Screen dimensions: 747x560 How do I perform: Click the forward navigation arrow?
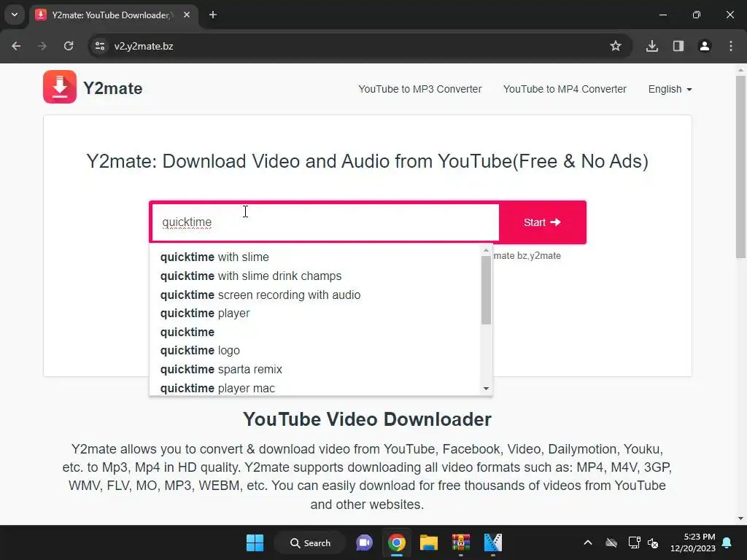(42, 46)
